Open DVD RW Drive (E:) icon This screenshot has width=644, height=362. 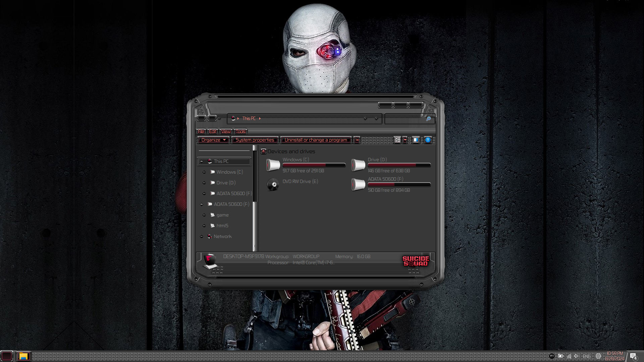[273, 184]
